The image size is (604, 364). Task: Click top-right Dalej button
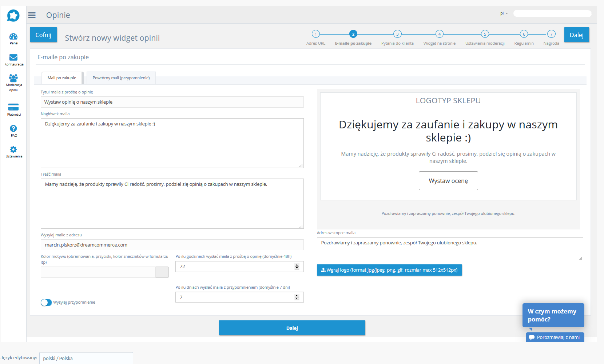coord(577,35)
